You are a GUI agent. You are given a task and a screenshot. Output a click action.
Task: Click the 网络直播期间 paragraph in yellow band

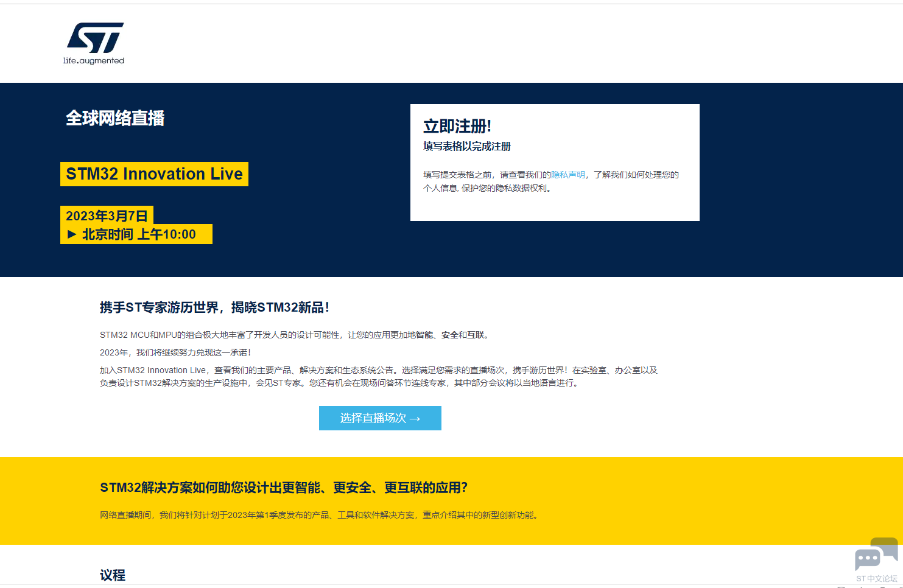319,515
